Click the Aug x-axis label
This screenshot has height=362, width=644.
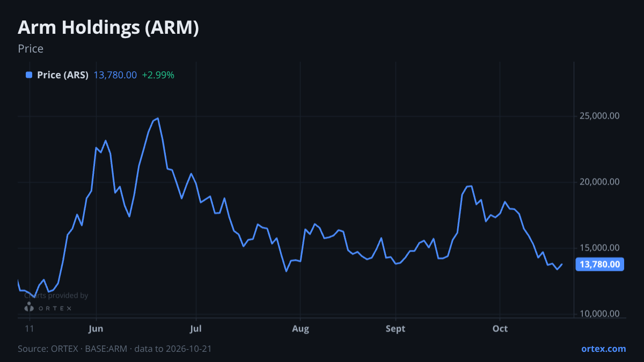301,329
